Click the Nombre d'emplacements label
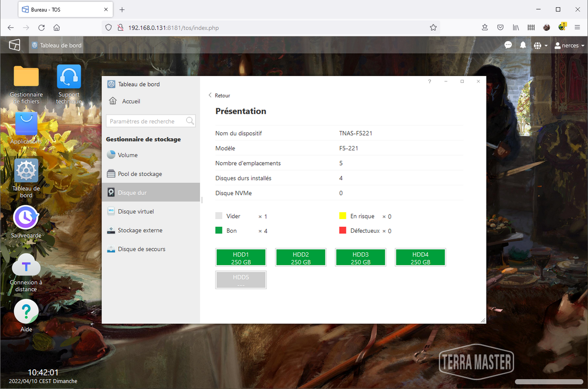 tap(248, 163)
